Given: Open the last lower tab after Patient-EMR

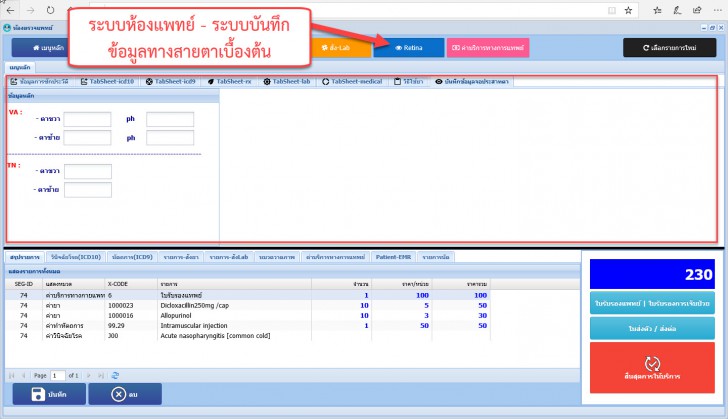Looking at the screenshot, I should pos(436,257).
